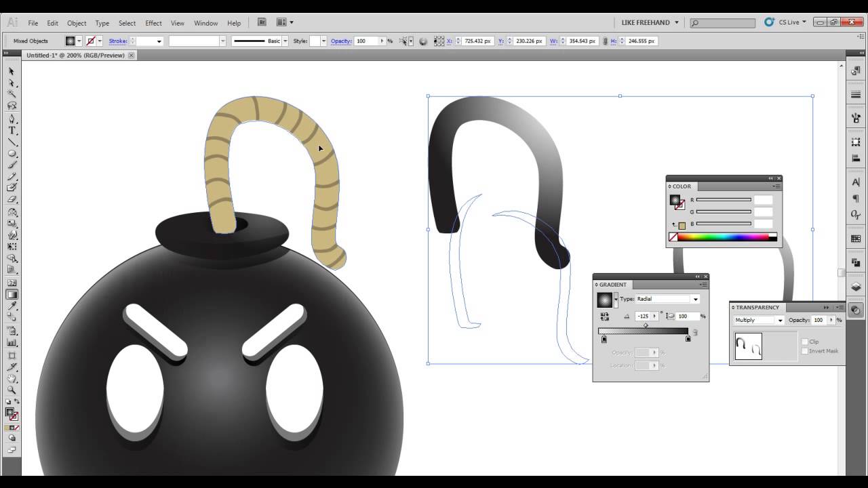
Task: Open the gradient preset swatch dropdown
Action: coord(616,299)
